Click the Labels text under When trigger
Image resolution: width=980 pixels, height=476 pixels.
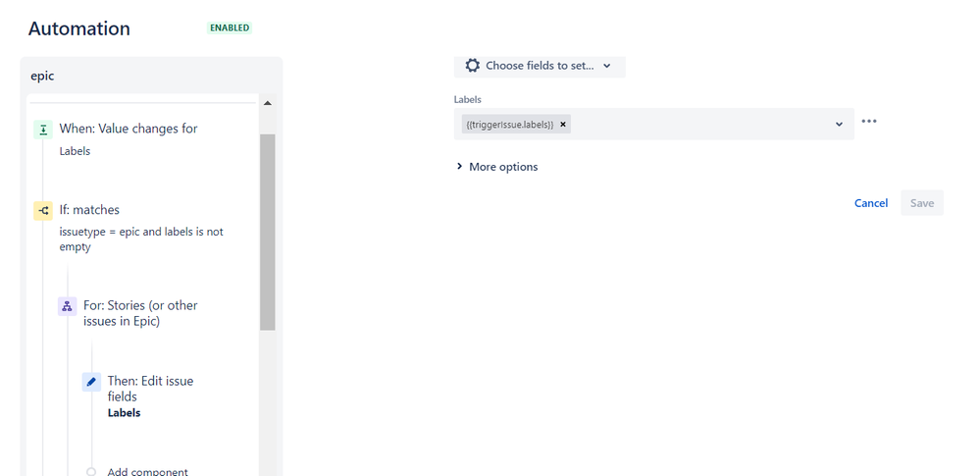[x=75, y=151]
